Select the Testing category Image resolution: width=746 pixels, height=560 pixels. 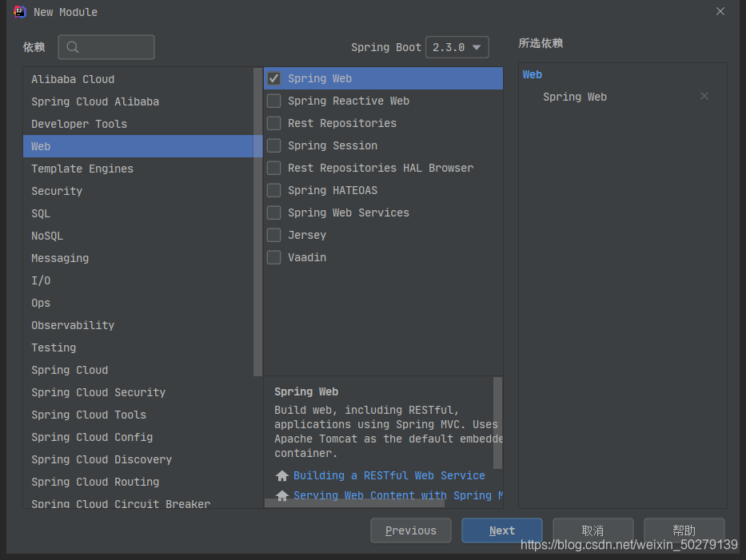pos(138,348)
